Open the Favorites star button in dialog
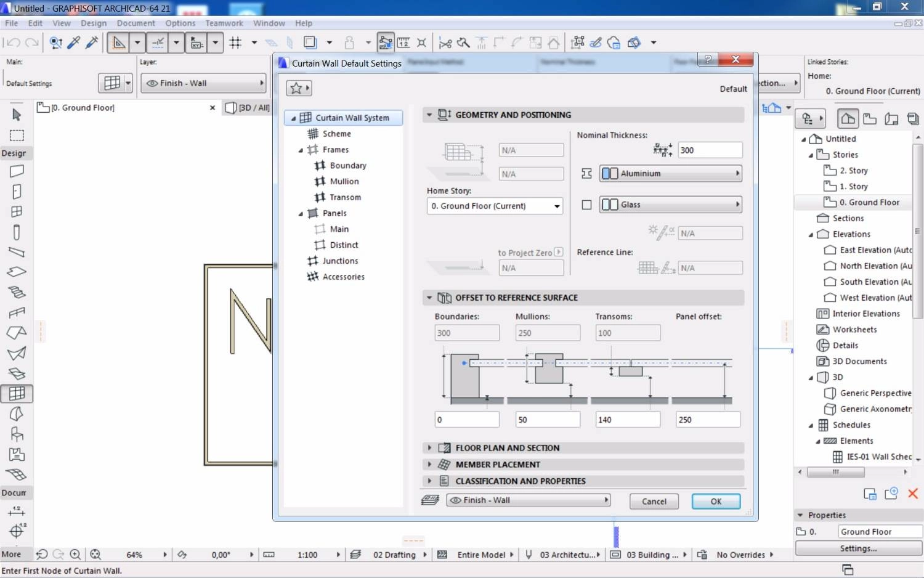 click(x=299, y=88)
